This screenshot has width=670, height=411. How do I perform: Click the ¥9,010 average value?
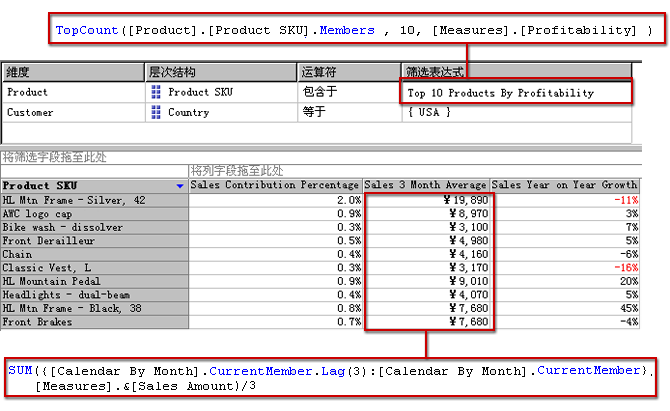click(x=469, y=281)
